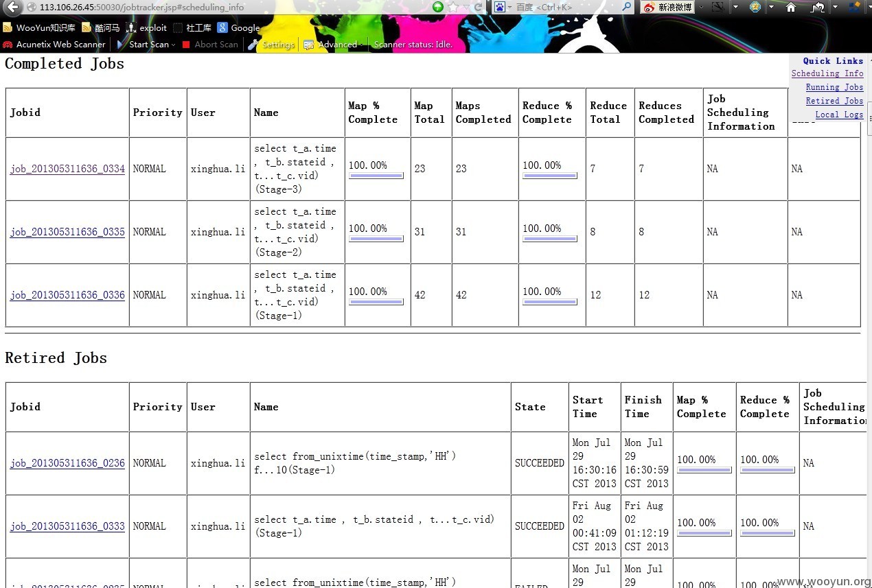This screenshot has height=588, width=872.
Task: Click Maps Completed value 31
Action: click(461, 232)
